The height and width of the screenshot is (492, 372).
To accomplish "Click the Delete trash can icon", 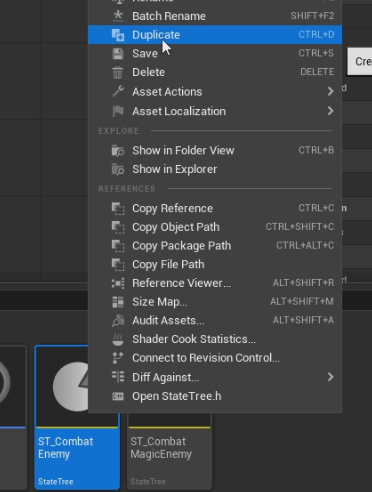I will pyautogui.click(x=117, y=72).
